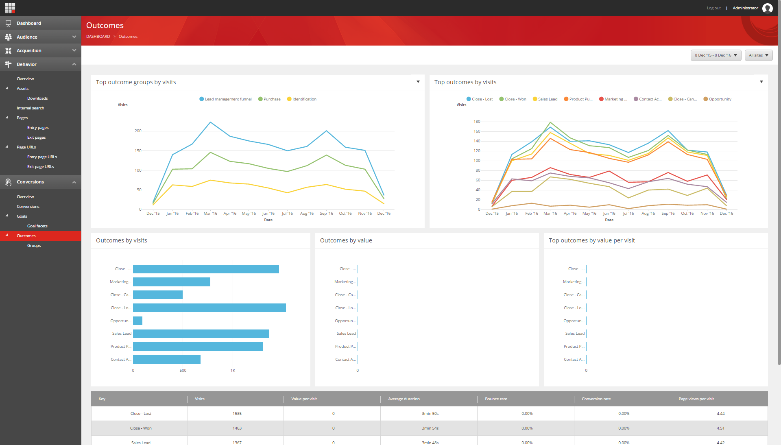The height and width of the screenshot is (445, 781).
Task: Select Overview under Conversions
Action: click(x=25, y=196)
